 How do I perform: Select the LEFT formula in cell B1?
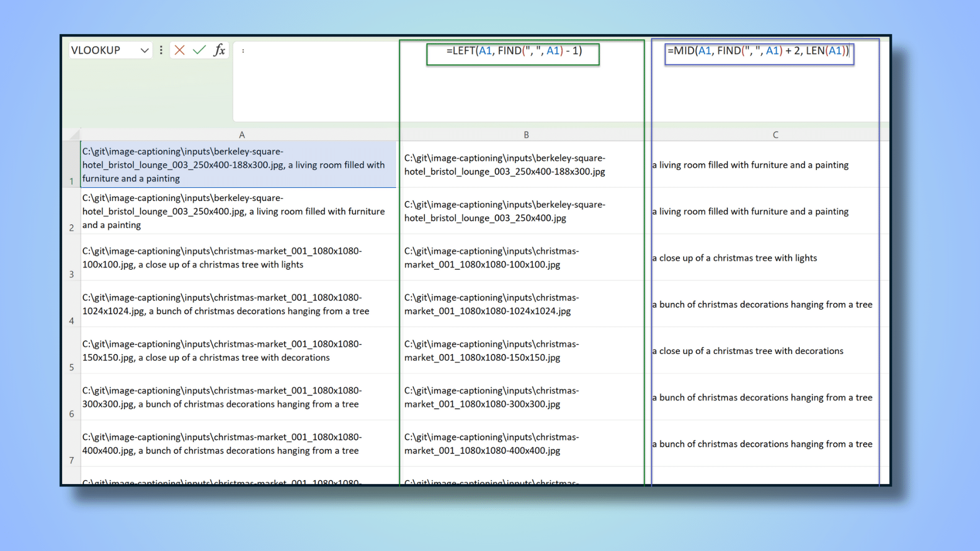click(512, 51)
